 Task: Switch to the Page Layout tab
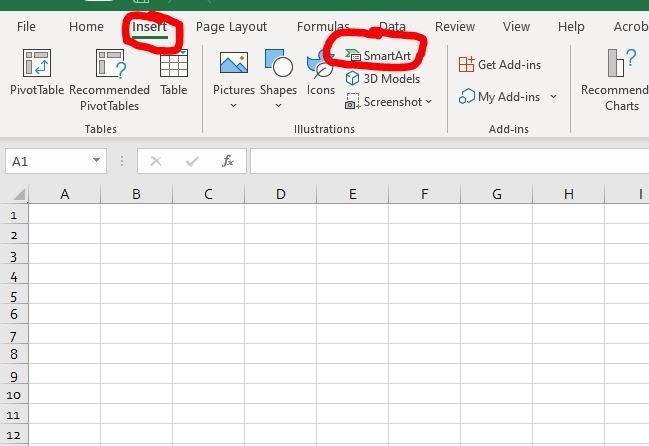pos(231,27)
